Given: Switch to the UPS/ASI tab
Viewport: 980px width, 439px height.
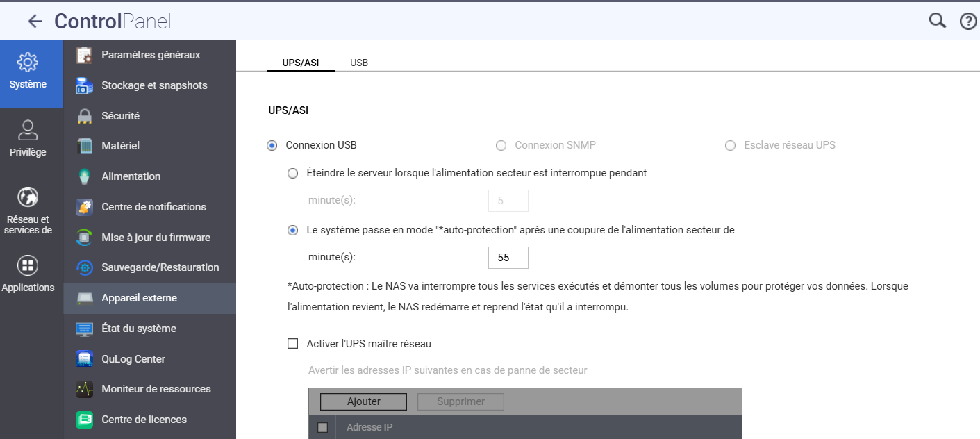Looking at the screenshot, I should click(x=301, y=63).
